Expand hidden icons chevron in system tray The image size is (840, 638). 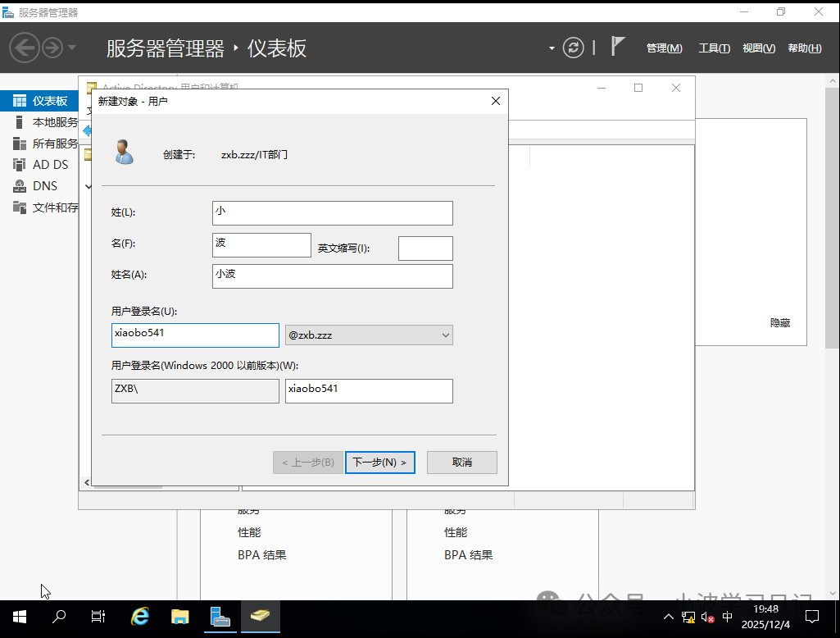coord(669,616)
